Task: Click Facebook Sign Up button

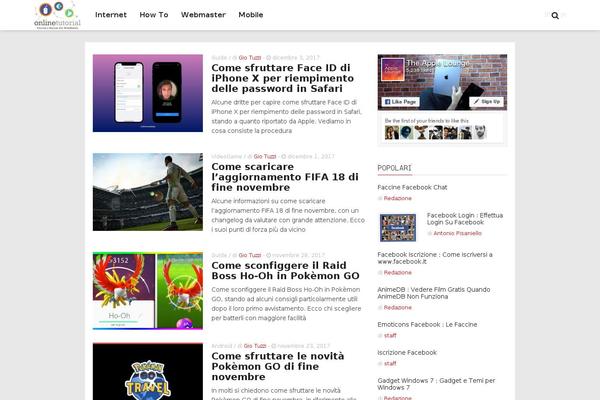Action: point(486,102)
